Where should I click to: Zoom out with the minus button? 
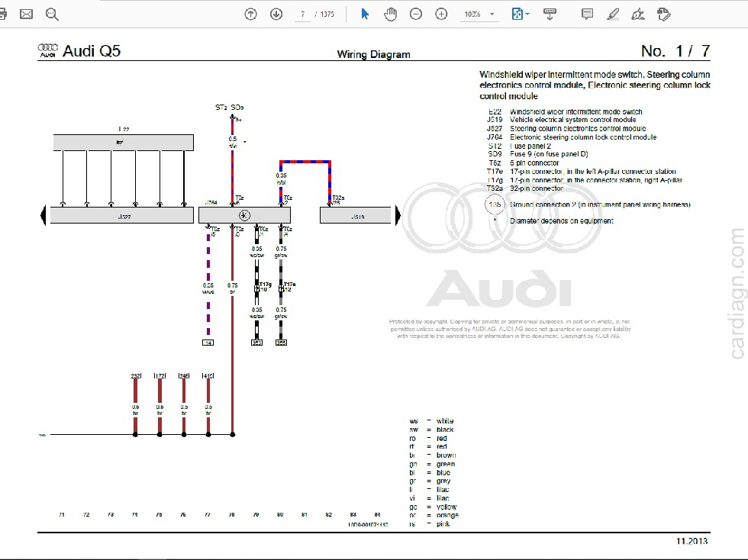coord(416,14)
